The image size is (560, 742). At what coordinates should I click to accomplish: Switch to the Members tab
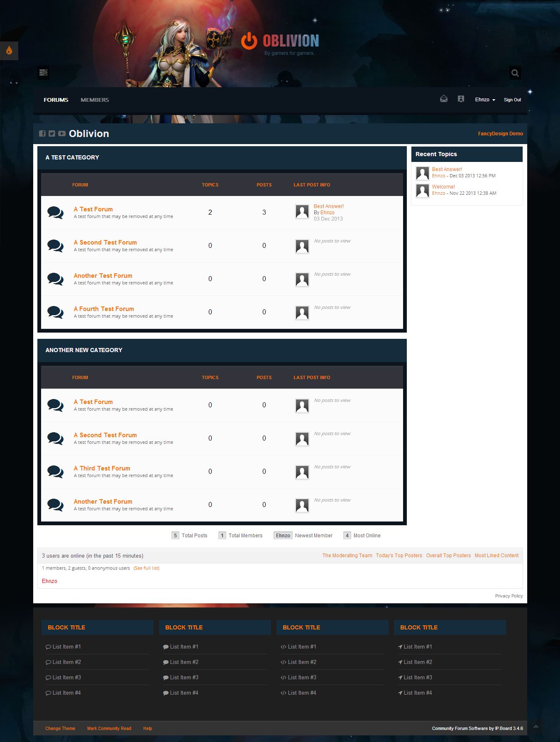pos(95,100)
